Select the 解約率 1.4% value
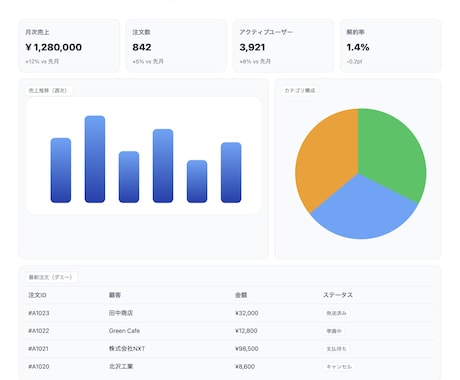 tap(358, 47)
